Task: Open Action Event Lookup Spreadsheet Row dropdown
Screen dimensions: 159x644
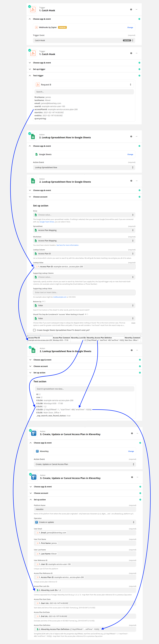Action: [x=84, y=167]
